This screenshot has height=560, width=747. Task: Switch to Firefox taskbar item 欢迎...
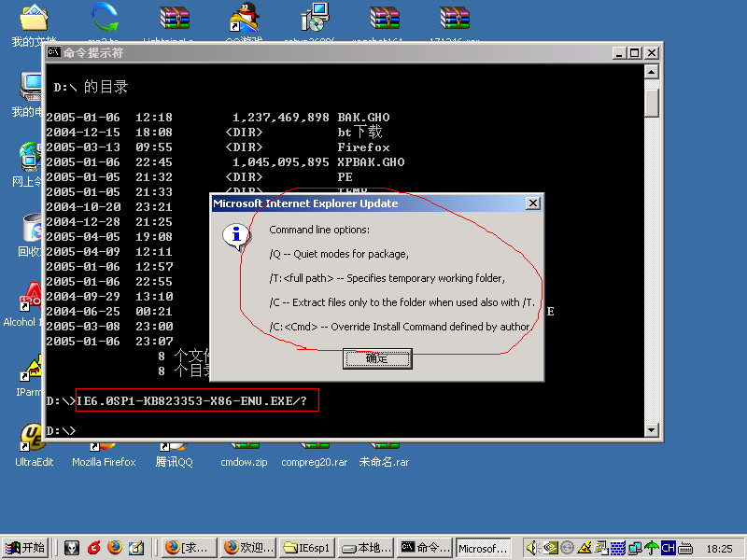pyautogui.click(x=248, y=548)
